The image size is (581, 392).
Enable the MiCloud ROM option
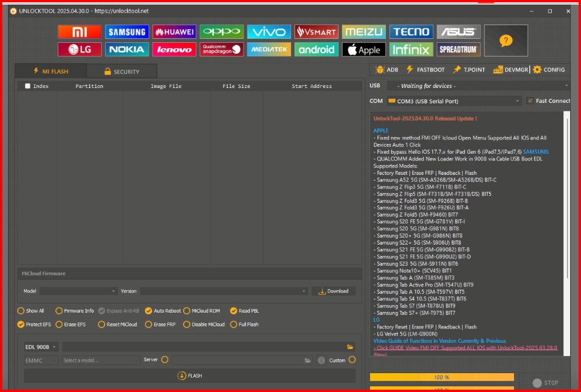click(187, 310)
